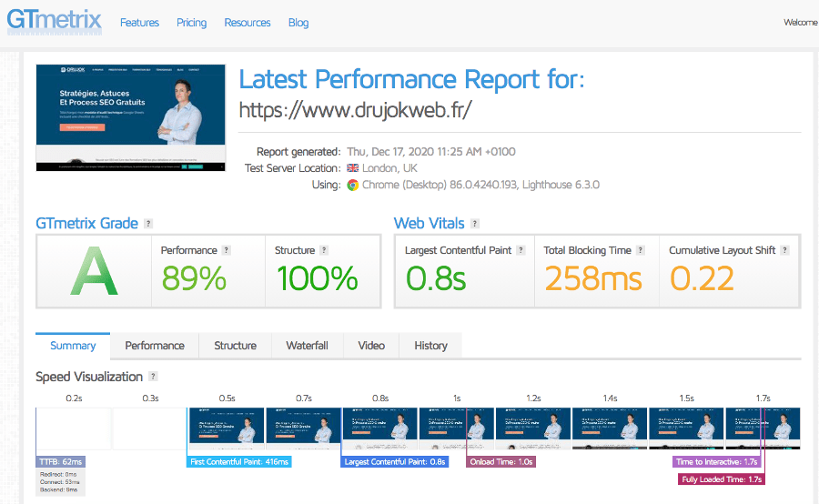Click the help icon for Total Blocking Time

point(641,250)
